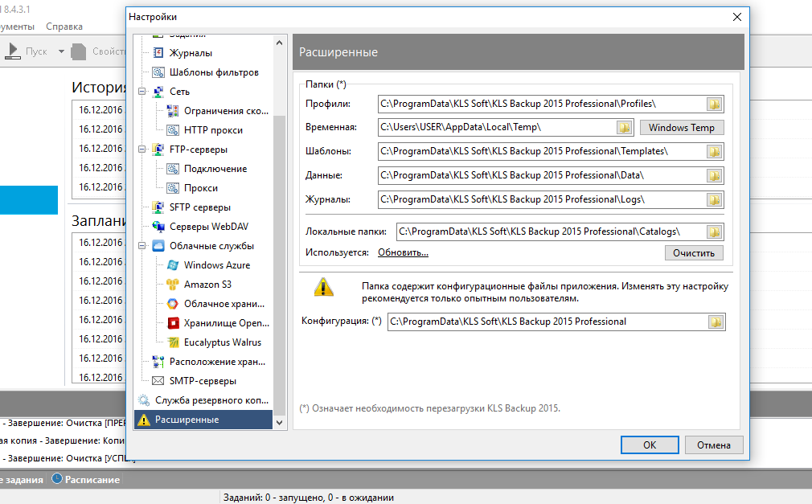812x504 pixels.
Task: Click the tree scrollbar up arrow
Action: tap(279, 43)
